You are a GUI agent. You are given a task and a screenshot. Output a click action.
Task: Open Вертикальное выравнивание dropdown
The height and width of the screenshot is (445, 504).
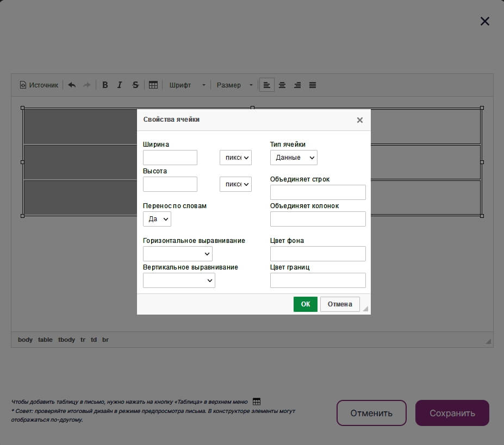click(x=179, y=280)
